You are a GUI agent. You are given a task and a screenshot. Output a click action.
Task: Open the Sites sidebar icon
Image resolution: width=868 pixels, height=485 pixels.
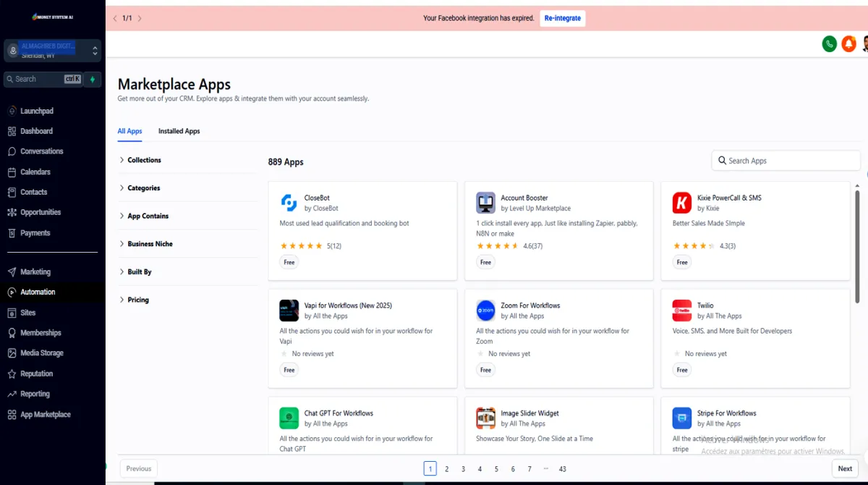(x=12, y=313)
